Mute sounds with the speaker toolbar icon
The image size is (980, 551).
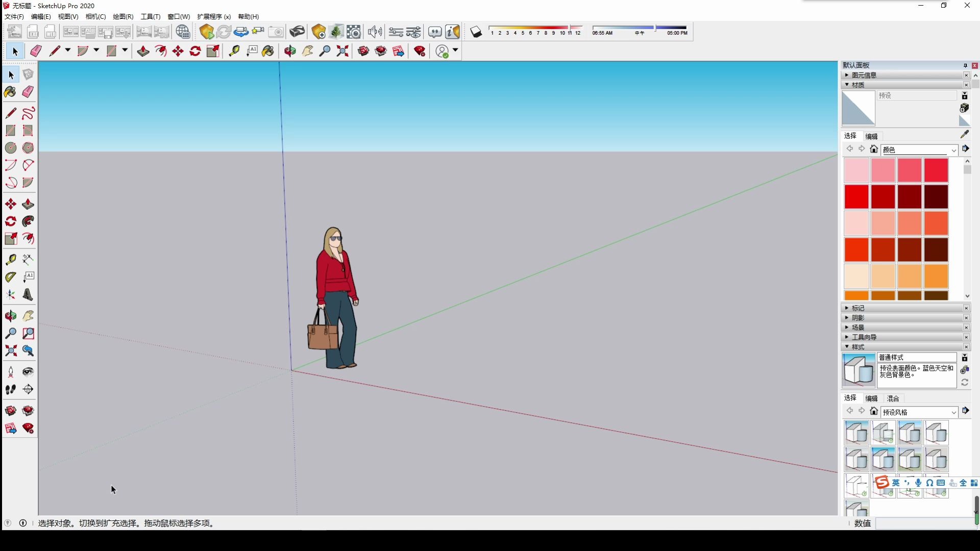tap(375, 32)
